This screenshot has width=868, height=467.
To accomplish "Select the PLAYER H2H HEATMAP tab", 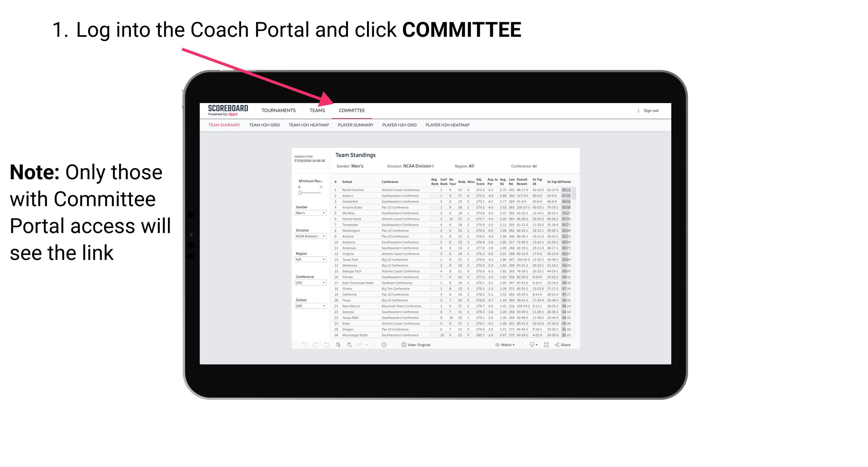I will coord(449,125).
